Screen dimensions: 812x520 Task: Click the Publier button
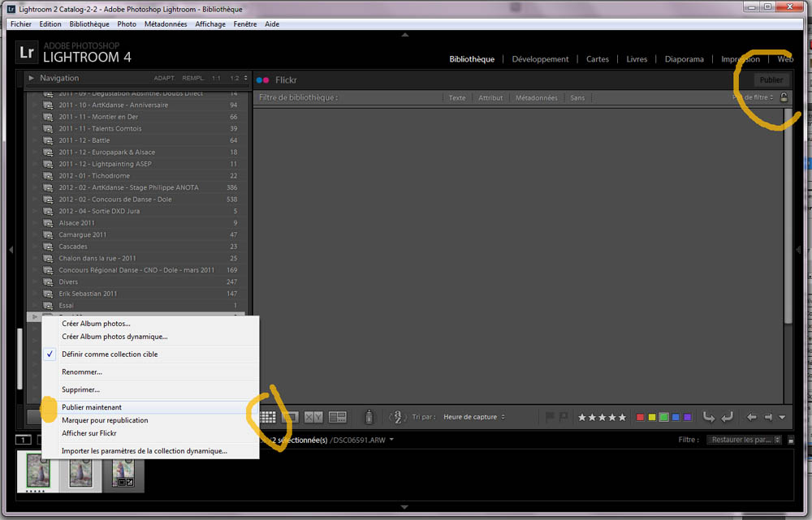click(771, 80)
